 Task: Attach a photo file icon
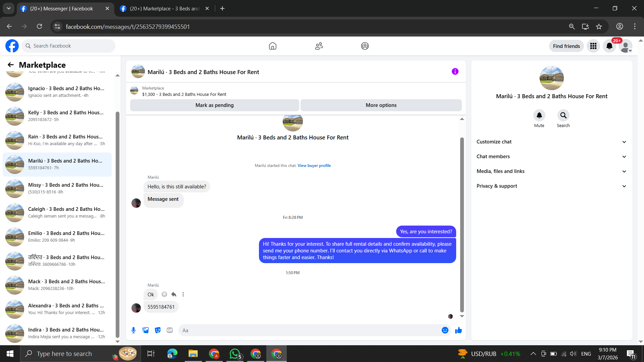tap(146, 330)
